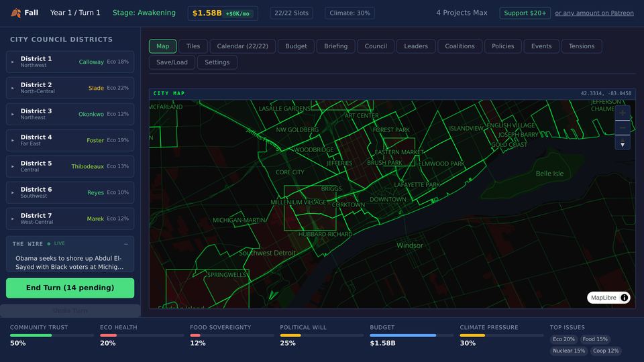The width and height of the screenshot is (644, 362).
Task: Follow 'or any amount on Patreon' link
Action: click(594, 13)
